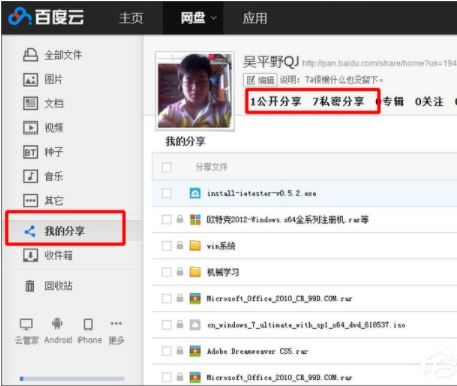Click the lock icon on win系统 row

point(180,246)
